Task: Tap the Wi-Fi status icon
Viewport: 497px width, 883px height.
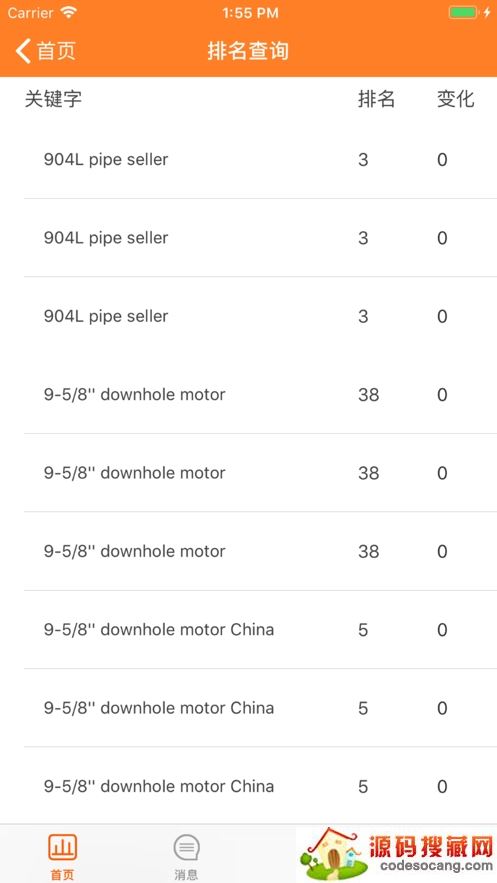Action: [69, 12]
